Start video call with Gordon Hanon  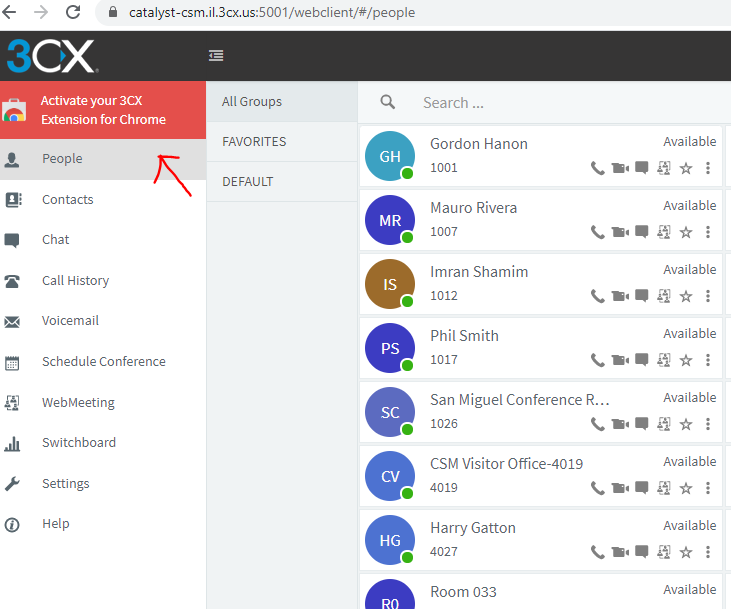(620, 168)
